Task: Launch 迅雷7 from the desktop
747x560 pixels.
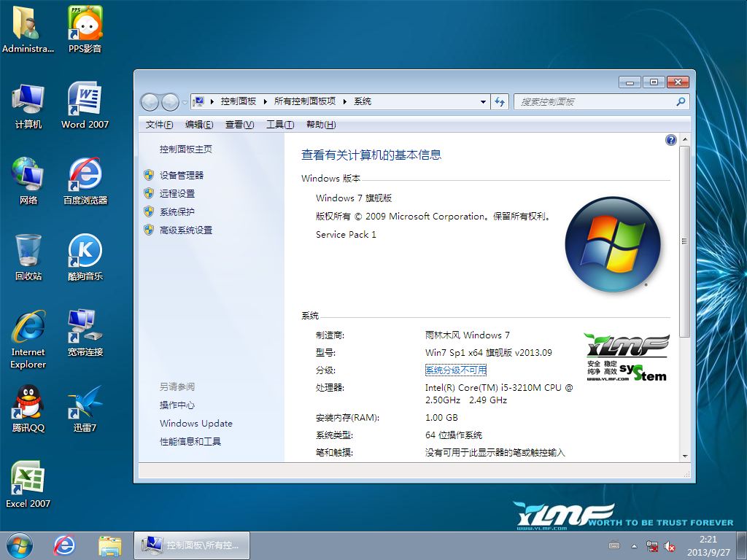Action: pyautogui.click(x=85, y=408)
